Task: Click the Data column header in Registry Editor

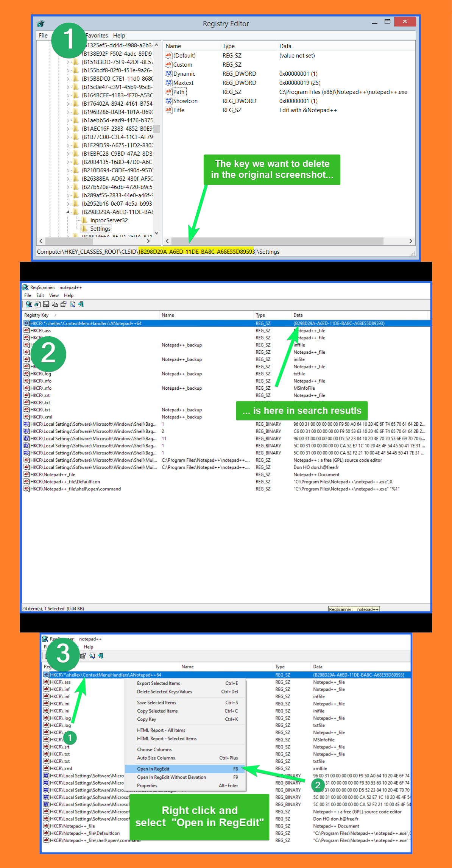Action: 346,46
